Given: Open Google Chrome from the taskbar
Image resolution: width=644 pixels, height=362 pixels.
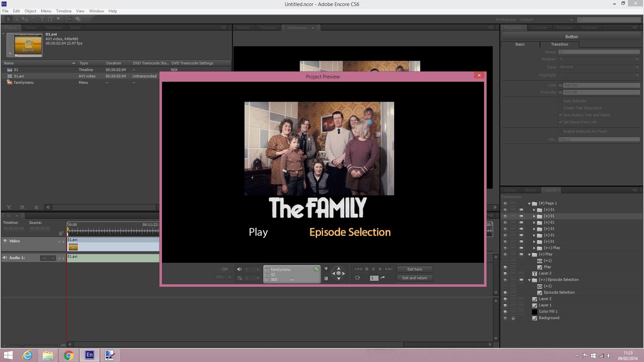Looking at the screenshot, I should (68, 355).
